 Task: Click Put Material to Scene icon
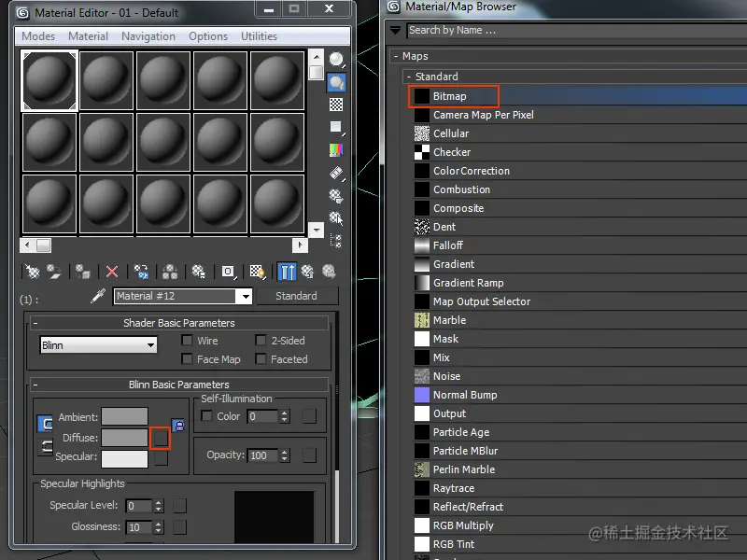[54, 272]
